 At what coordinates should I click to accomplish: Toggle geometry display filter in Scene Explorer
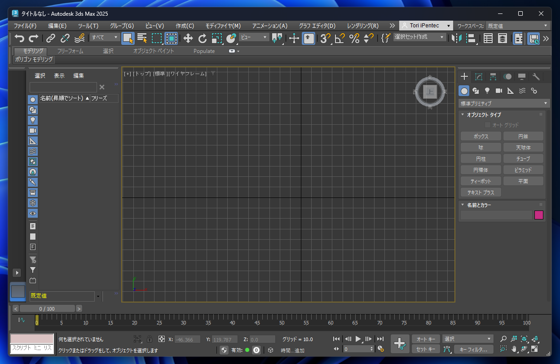[33, 100]
